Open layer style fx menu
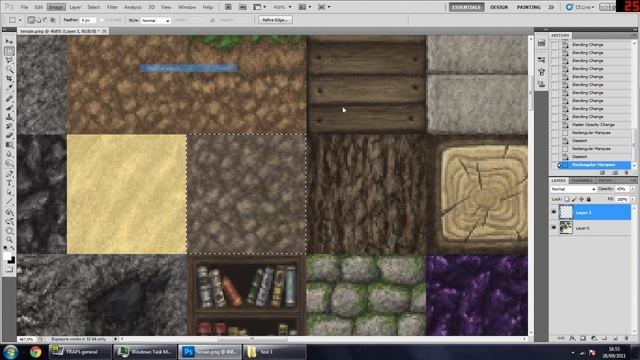640x360 pixels. 572,338
